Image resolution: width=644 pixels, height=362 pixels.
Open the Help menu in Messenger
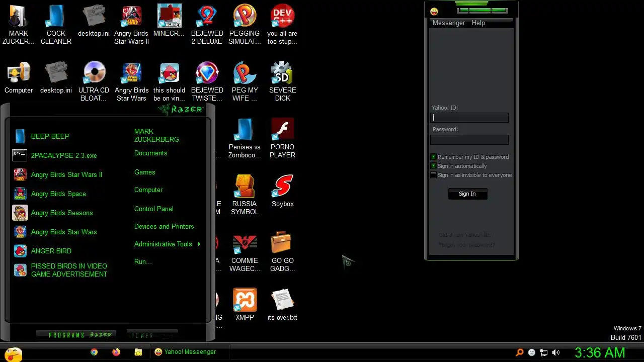(x=478, y=23)
